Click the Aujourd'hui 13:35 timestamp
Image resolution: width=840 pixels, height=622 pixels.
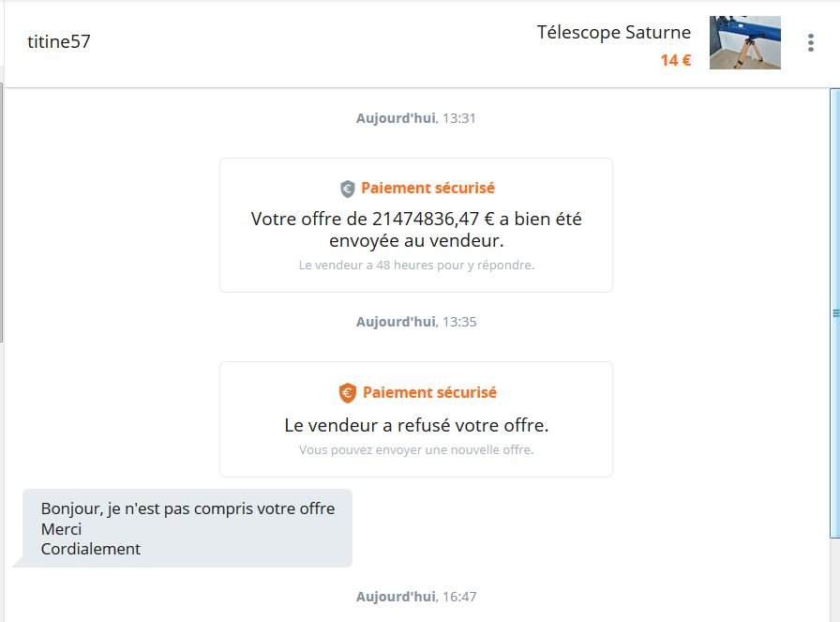(416, 322)
